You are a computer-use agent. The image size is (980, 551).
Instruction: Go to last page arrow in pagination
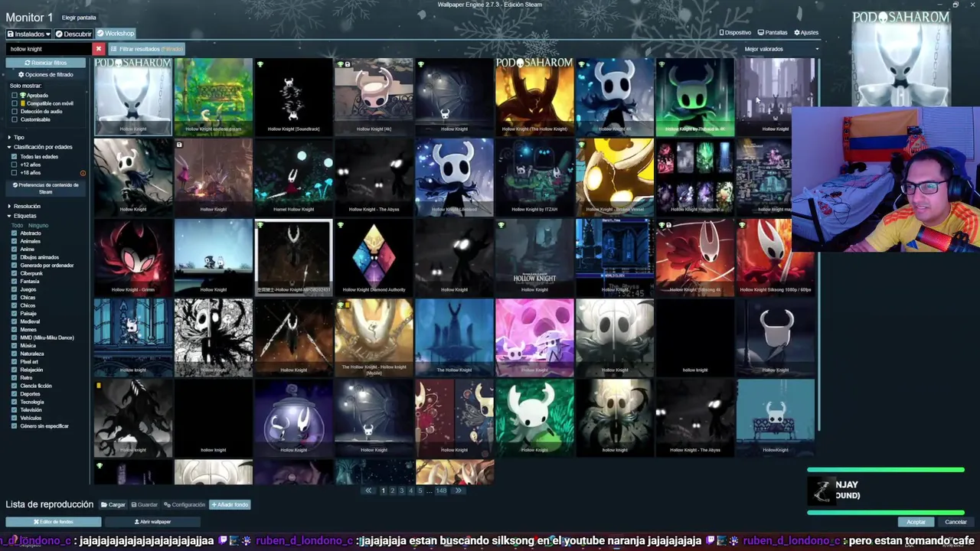click(459, 491)
